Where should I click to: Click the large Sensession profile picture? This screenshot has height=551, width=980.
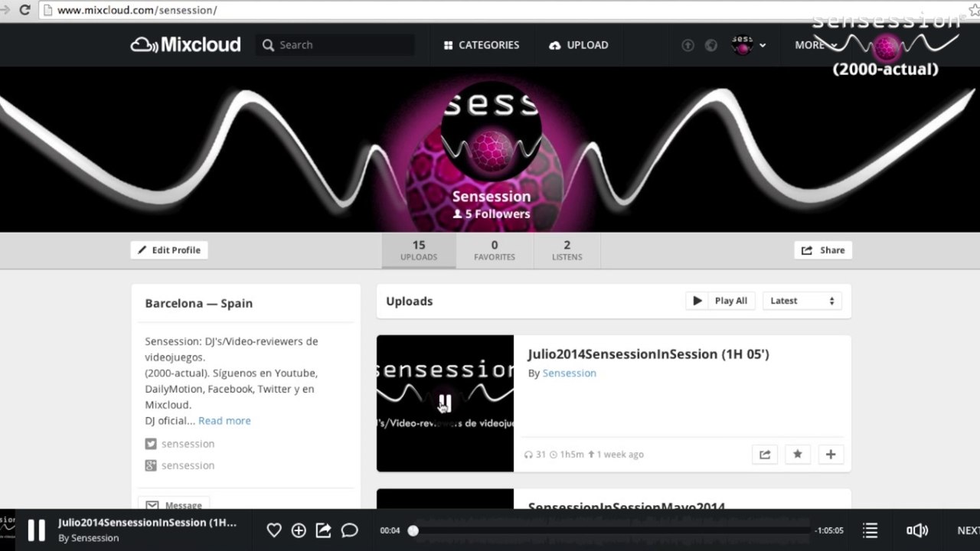(x=492, y=130)
